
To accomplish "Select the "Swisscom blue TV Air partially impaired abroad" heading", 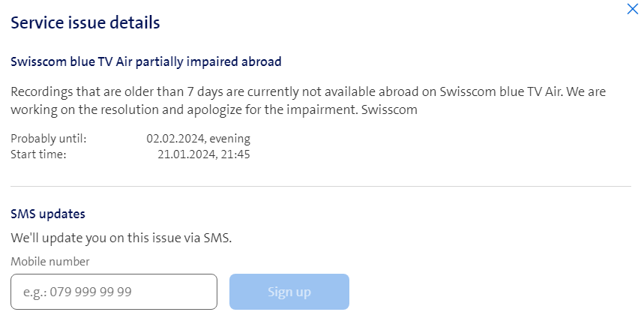I will (x=146, y=61).
